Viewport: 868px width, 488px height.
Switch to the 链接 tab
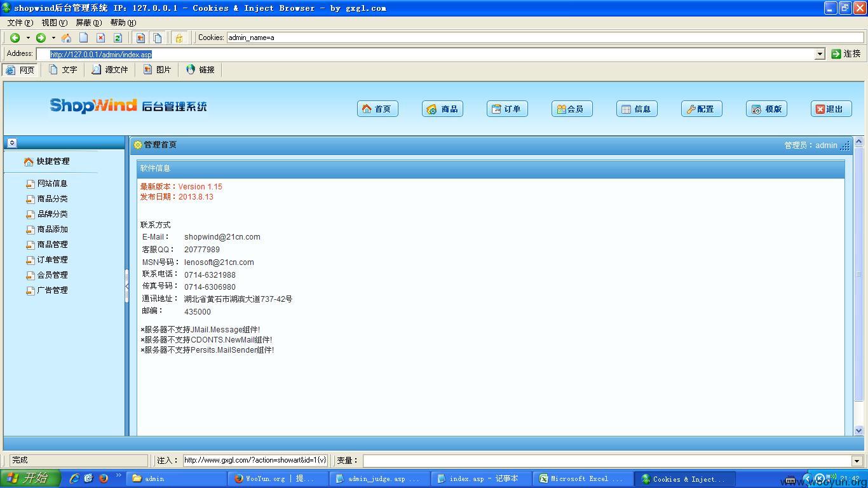click(x=200, y=70)
